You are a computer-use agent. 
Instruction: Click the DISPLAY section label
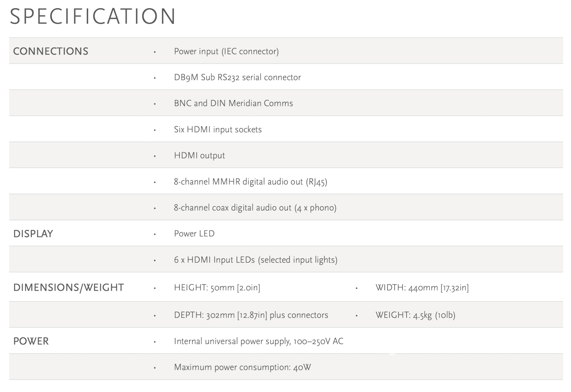click(x=33, y=234)
